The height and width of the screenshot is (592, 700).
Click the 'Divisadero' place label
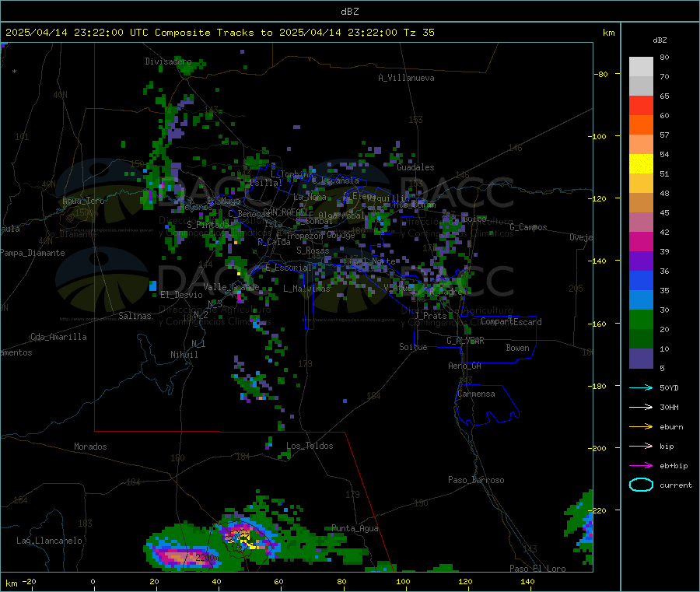[x=168, y=61]
